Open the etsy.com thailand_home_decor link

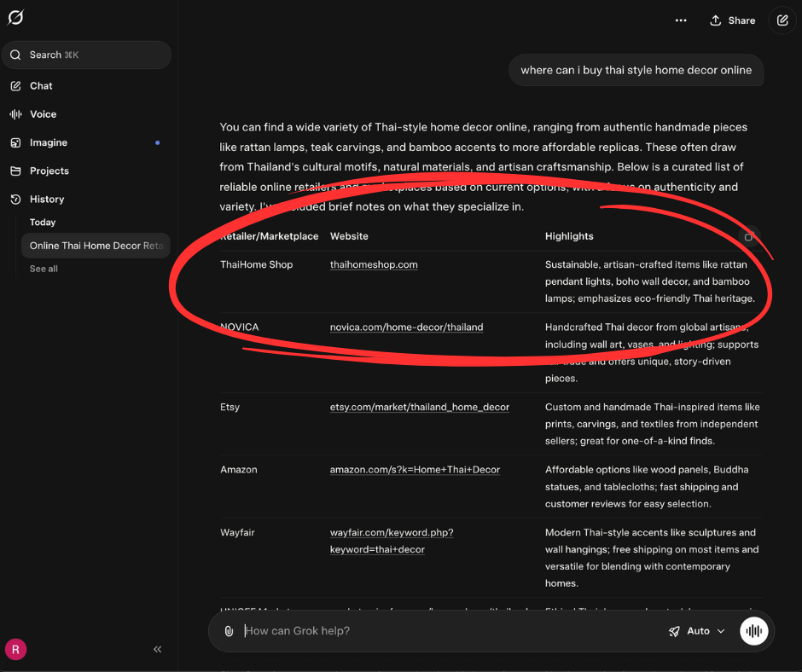419,408
